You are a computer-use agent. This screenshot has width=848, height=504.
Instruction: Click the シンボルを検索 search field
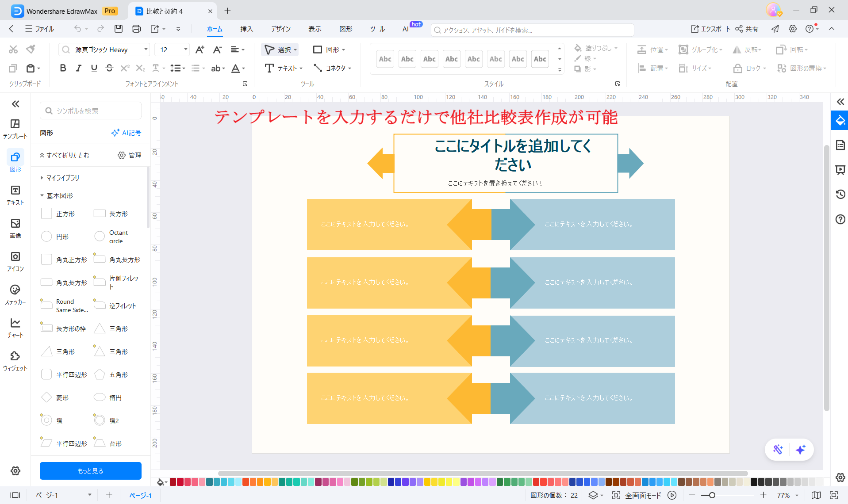pos(91,111)
